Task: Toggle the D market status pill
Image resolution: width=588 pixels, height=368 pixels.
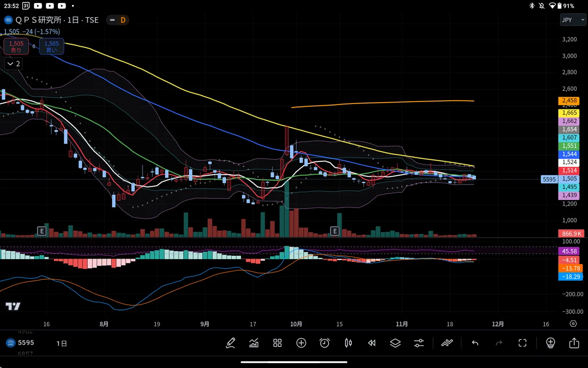Action: pos(118,20)
